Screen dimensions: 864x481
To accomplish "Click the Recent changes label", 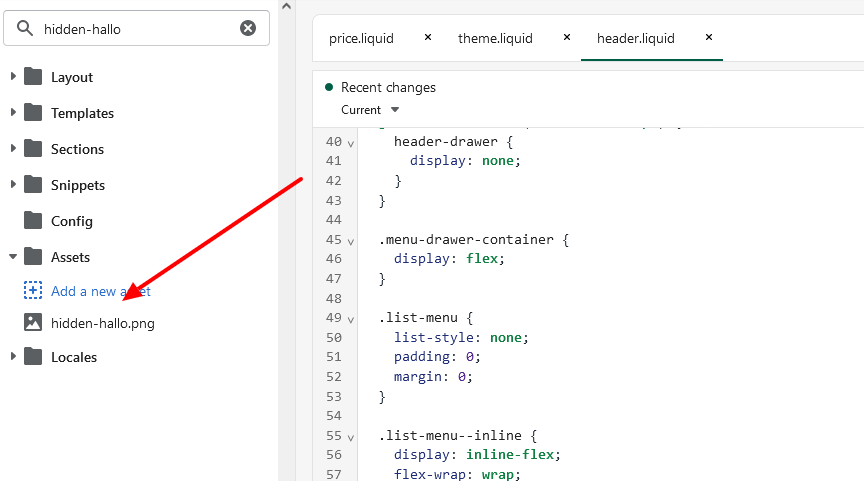I will (388, 87).
